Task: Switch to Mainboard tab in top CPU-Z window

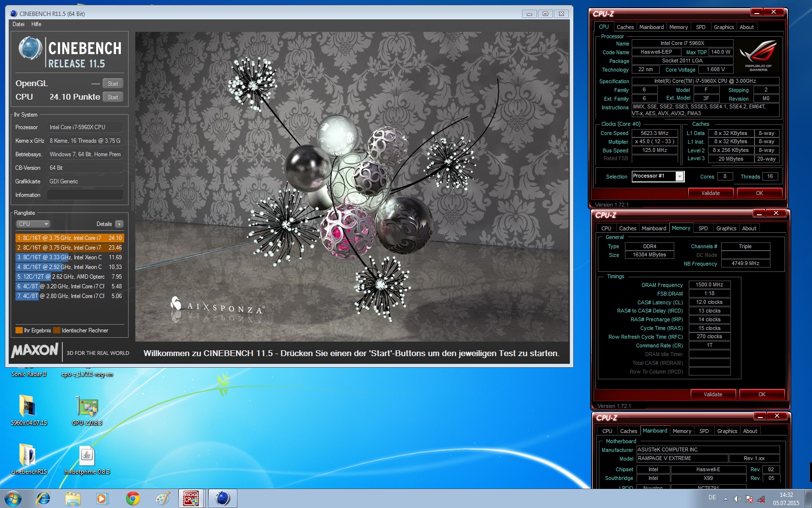Action: coord(651,27)
